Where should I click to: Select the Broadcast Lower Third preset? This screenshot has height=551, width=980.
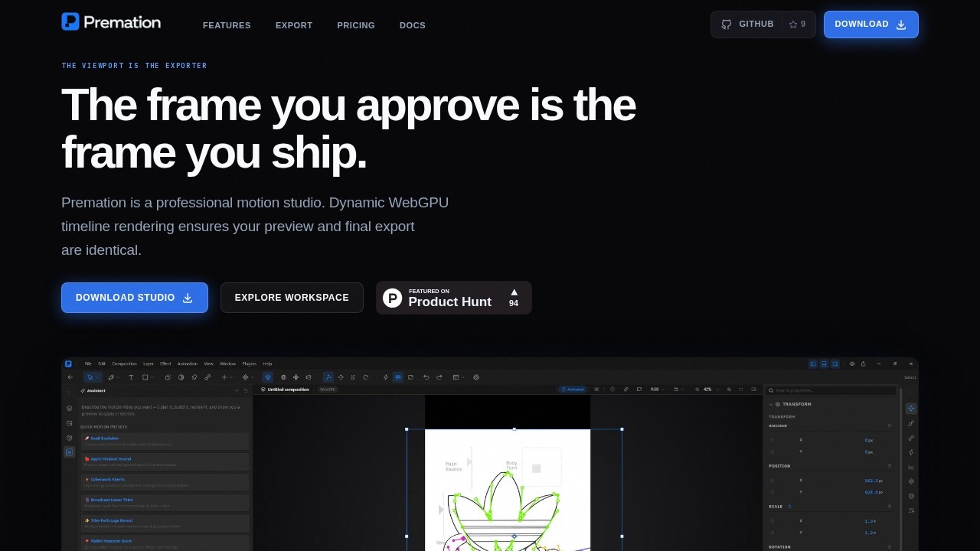point(165,502)
